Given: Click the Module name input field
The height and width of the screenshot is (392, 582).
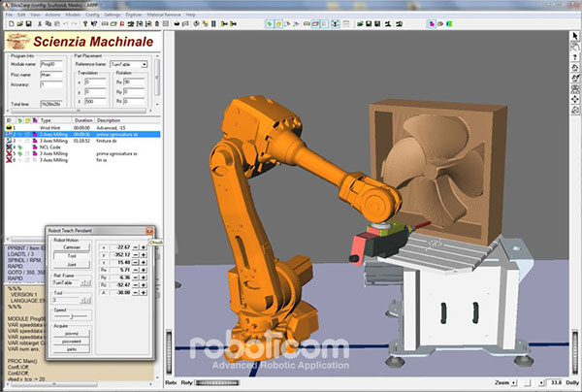Looking at the screenshot, I should [x=51, y=64].
